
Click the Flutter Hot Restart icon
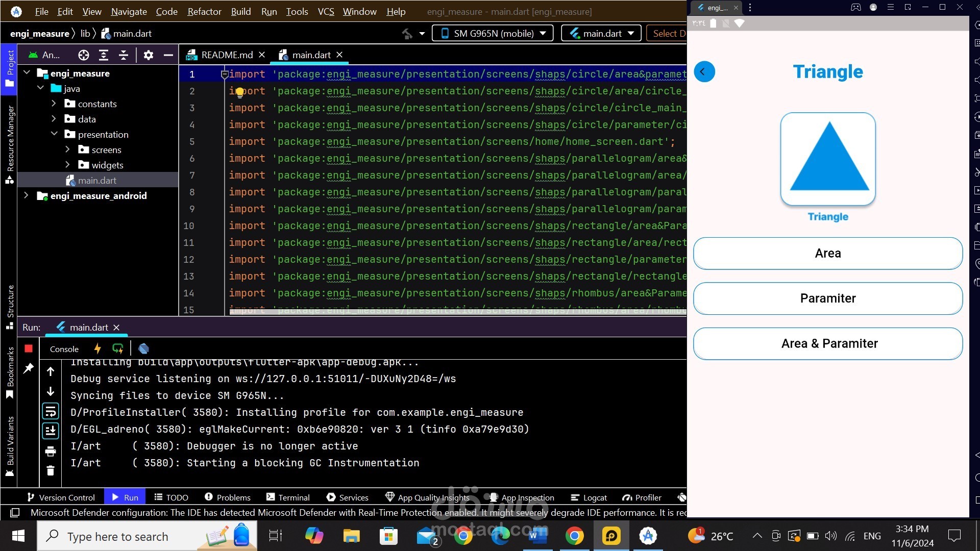pos(118,348)
